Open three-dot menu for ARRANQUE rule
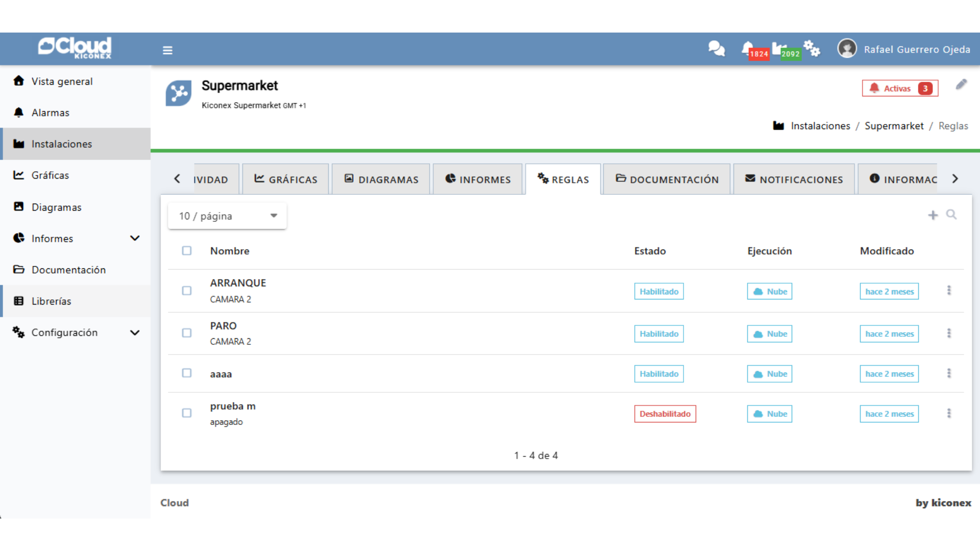 949,290
